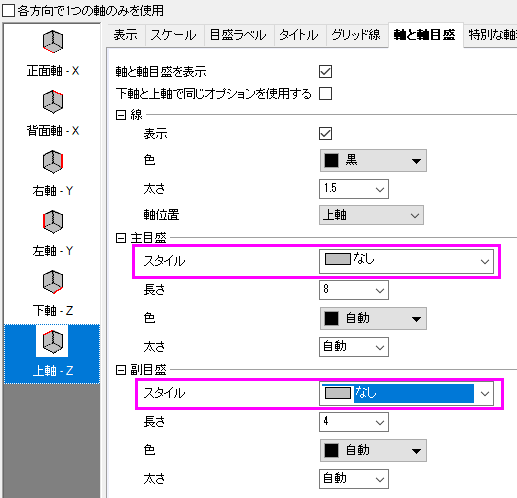Collapse the 線 section

click(x=120, y=115)
